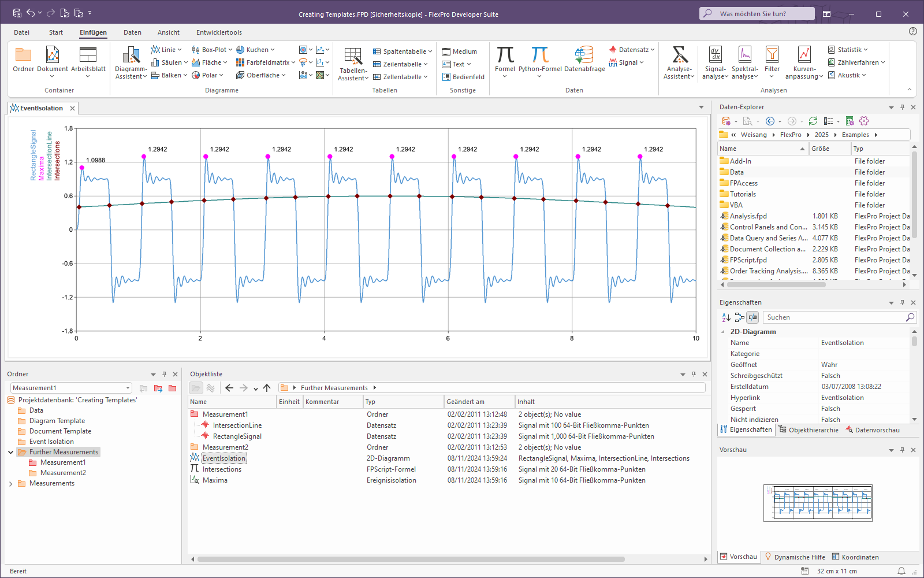Pin the Objektliste panel
Image resolution: width=924 pixels, height=578 pixels.
694,374
